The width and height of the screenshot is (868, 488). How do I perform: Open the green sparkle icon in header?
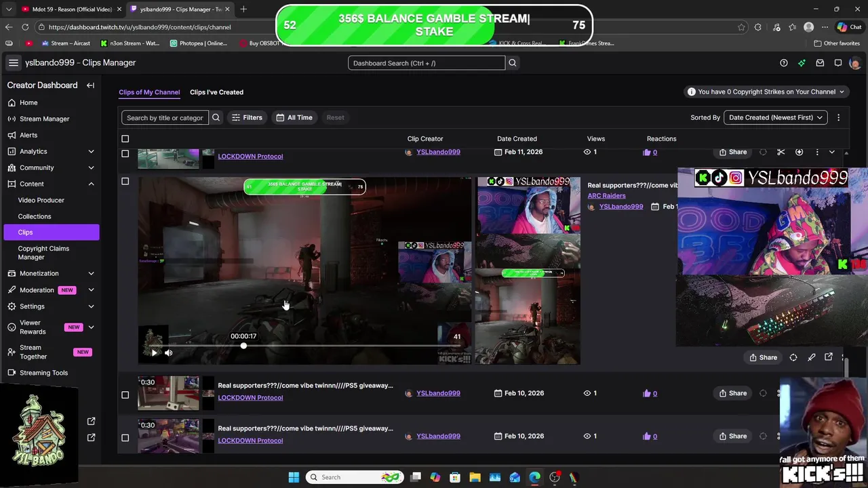pyautogui.click(x=802, y=63)
